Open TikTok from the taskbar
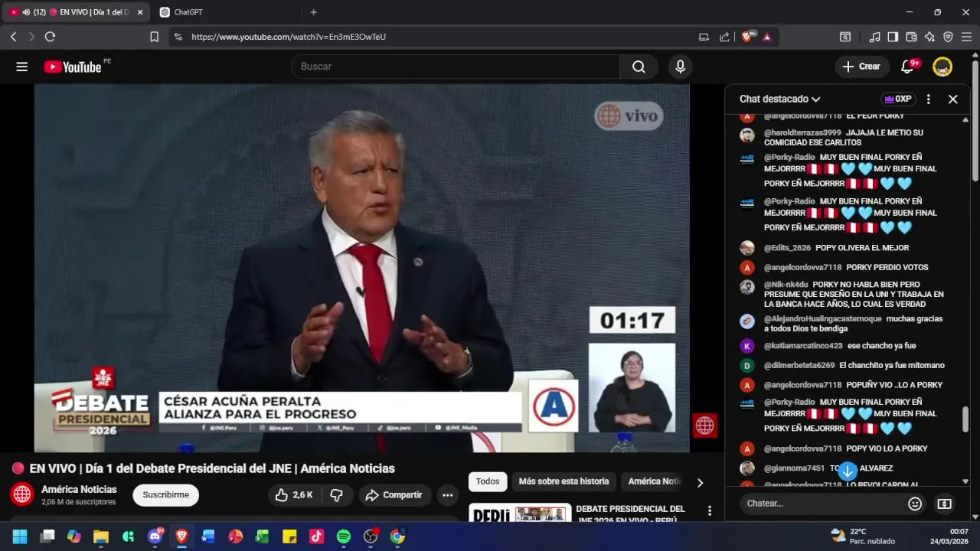 tap(316, 536)
